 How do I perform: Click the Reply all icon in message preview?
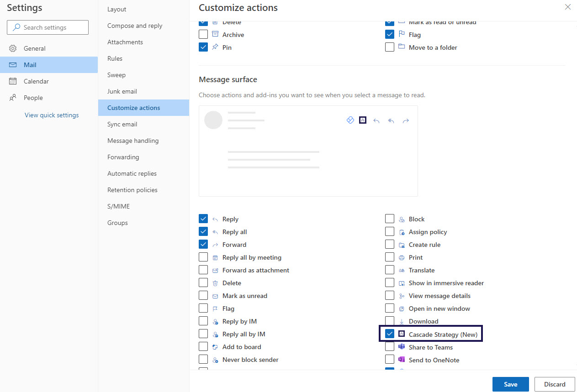(x=391, y=120)
